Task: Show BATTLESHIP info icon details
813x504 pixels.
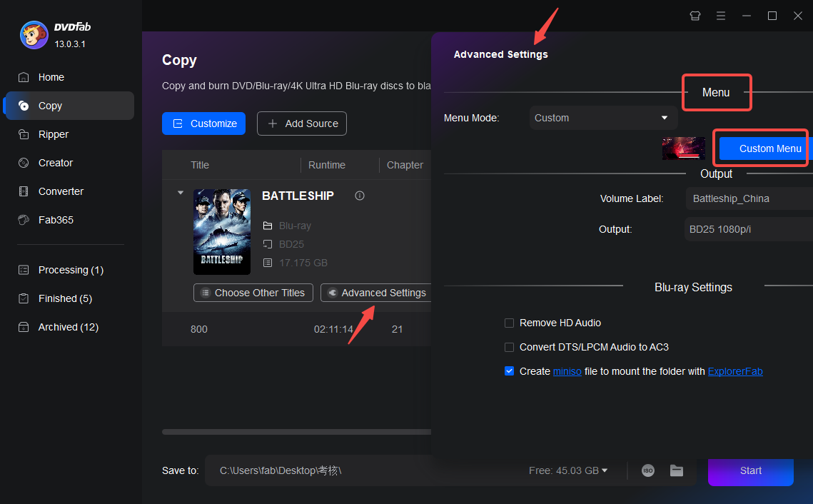Action: pyautogui.click(x=359, y=196)
